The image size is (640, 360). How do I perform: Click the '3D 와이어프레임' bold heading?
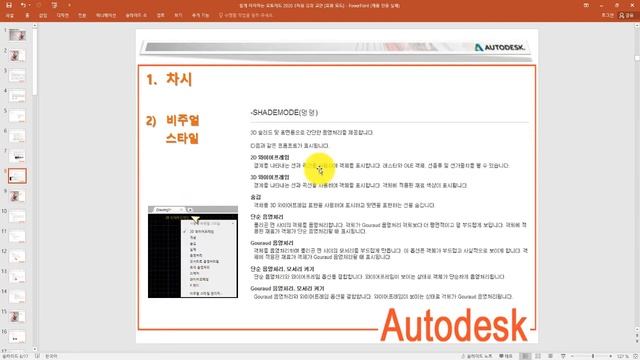click(270, 177)
